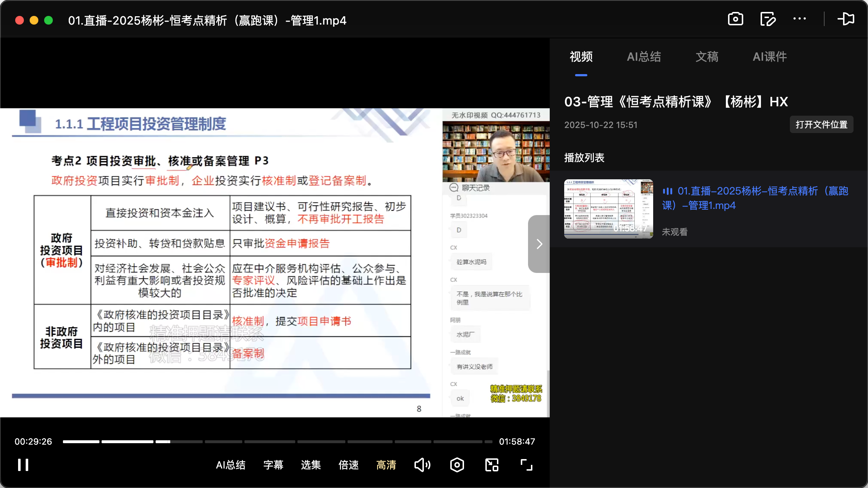Open the 倍速 playback speed options
This screenshot has height=488, width=868.
[x=348, y=465]
